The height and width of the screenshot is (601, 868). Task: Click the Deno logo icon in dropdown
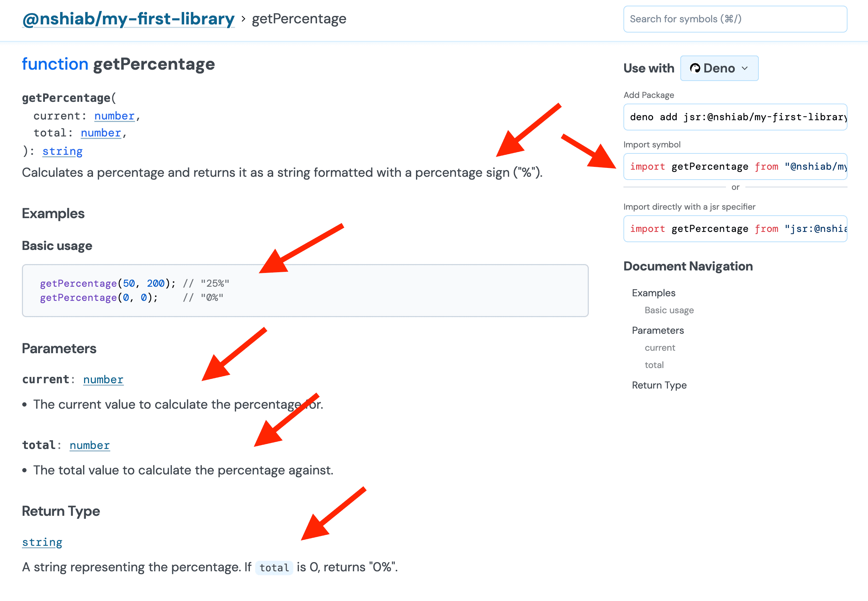[x=695, y=68]
